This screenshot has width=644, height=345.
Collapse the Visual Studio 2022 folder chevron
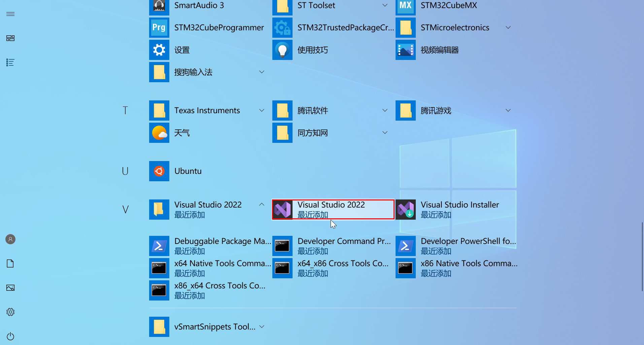tap(262, 205)
